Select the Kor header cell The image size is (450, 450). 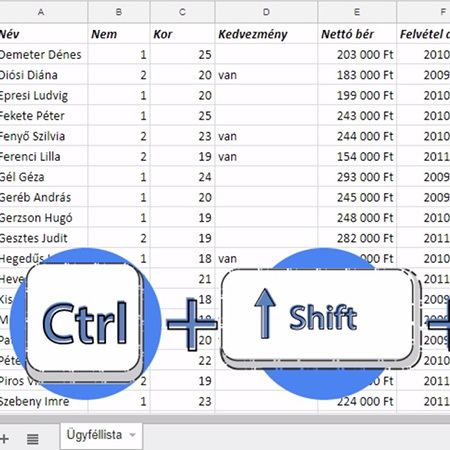point(183,34)
